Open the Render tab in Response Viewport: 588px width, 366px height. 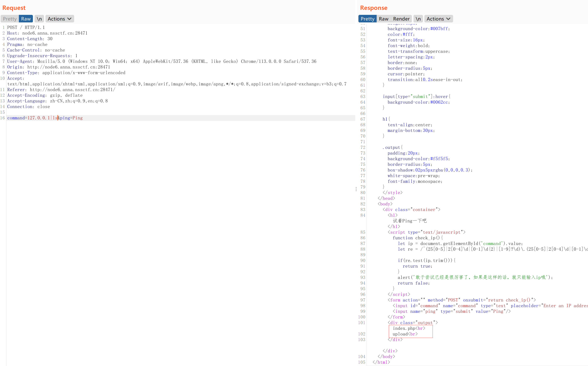401,19
